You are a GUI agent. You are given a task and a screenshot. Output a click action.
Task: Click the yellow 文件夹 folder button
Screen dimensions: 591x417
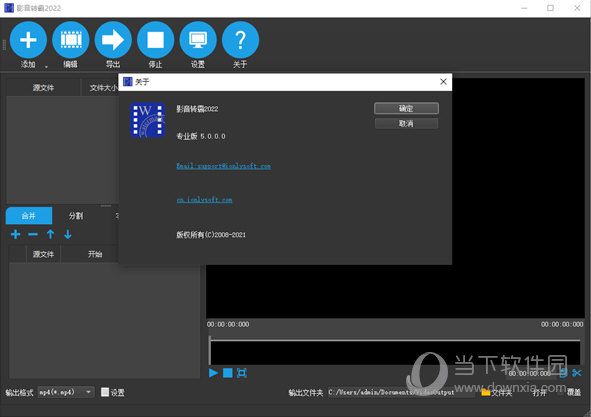(497, 392)
